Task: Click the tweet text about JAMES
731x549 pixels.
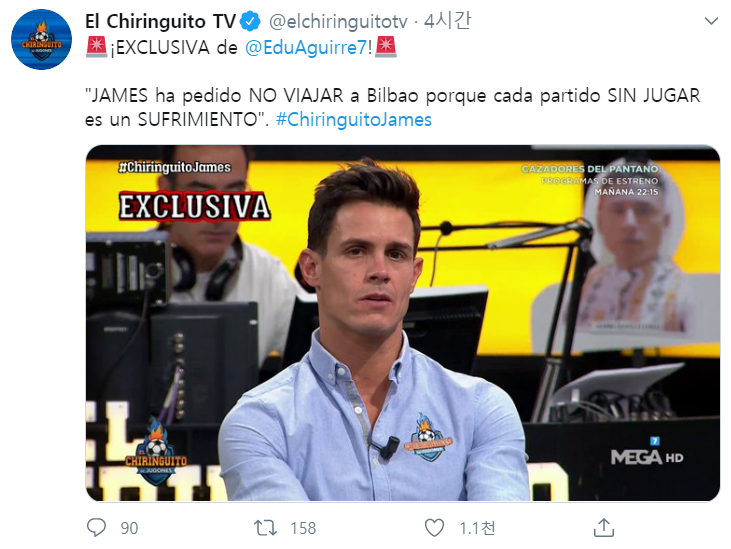Action: 393,108
